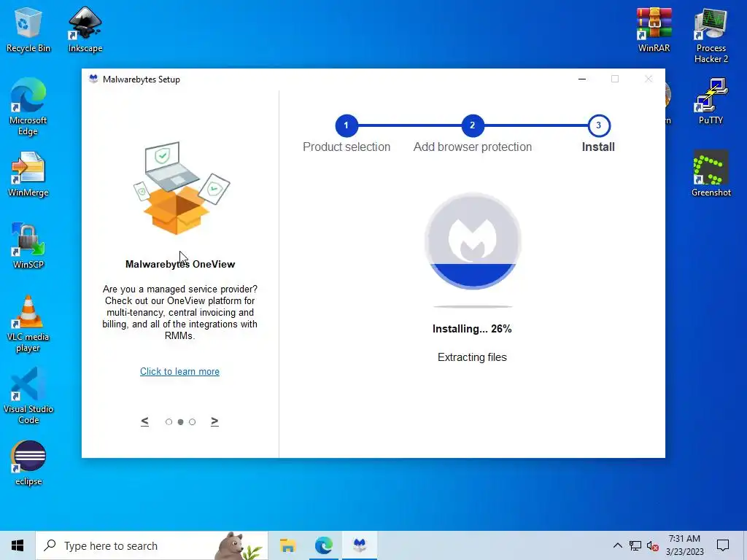Go to the previous promo slide
This screenshot has width=747, height=560.
click(145, 421)
